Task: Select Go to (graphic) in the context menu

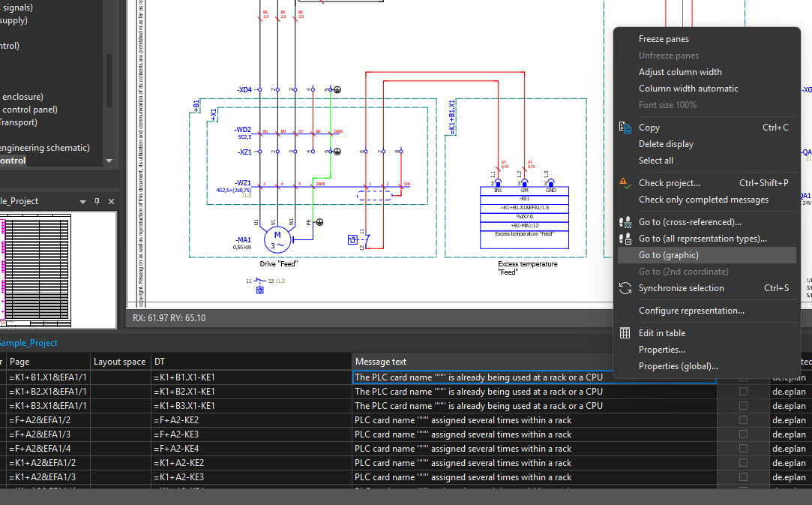Action: pyautogui.click(x=672, y=255)
